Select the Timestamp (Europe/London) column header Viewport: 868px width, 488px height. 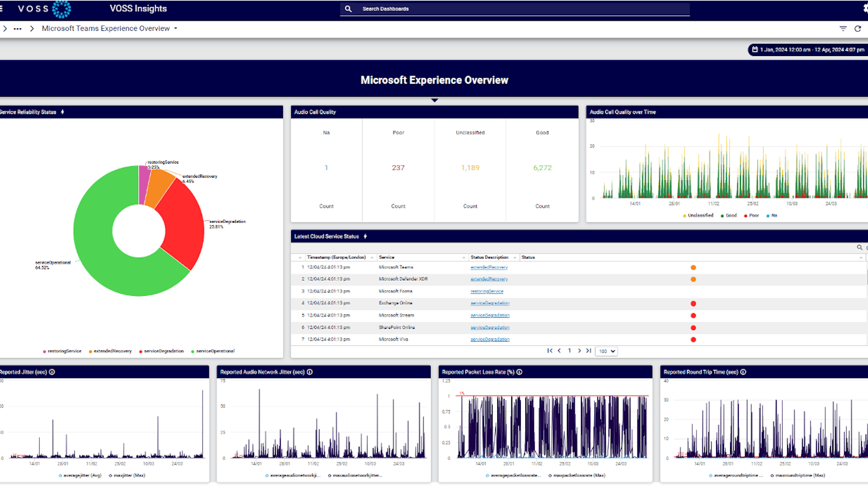pos(336,257)
